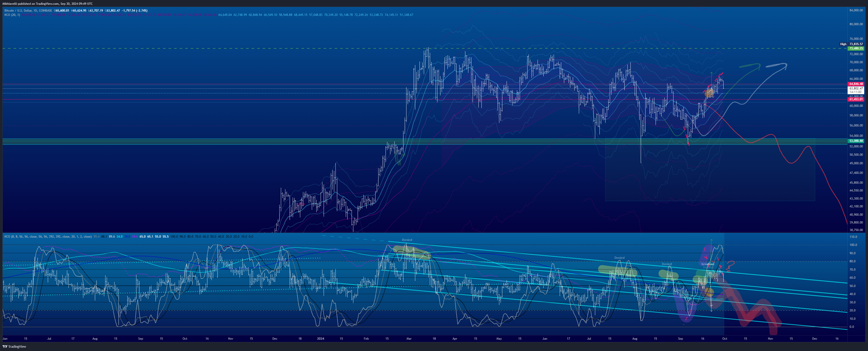Viewport: 868px width, 351px height.
Task: Click the 'Nov' label at right of time axis
Action: [770, 338]
